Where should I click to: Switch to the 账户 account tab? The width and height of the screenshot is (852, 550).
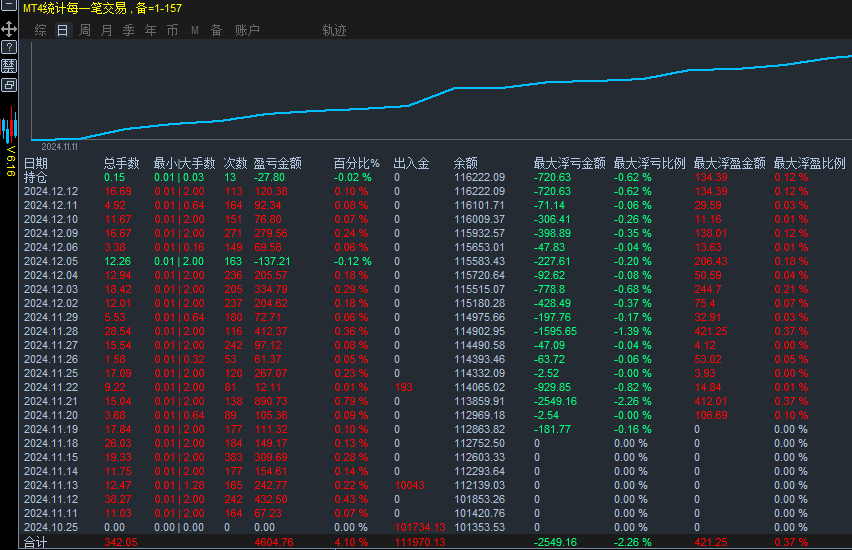pos(247,30)
